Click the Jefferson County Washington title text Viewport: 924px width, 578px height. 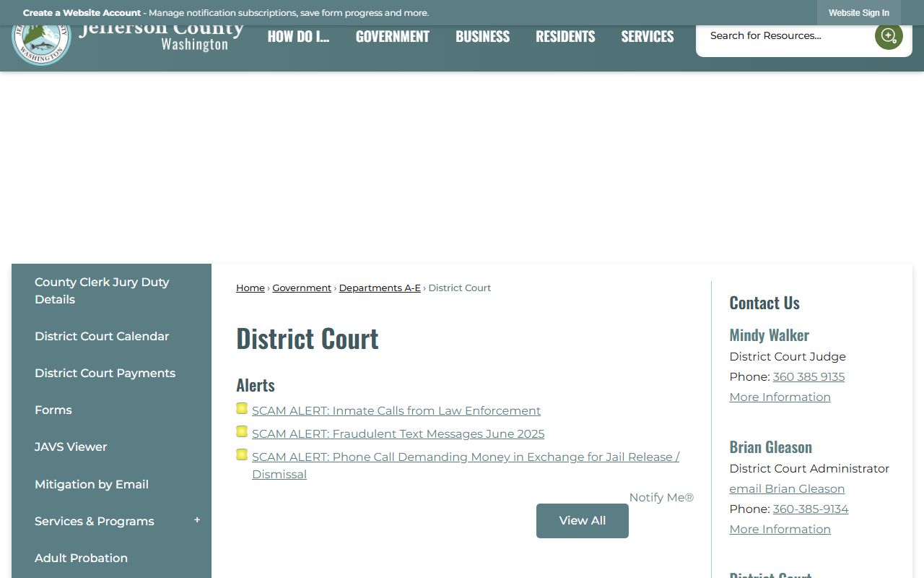pyautogui.click(x=161, y=36)
